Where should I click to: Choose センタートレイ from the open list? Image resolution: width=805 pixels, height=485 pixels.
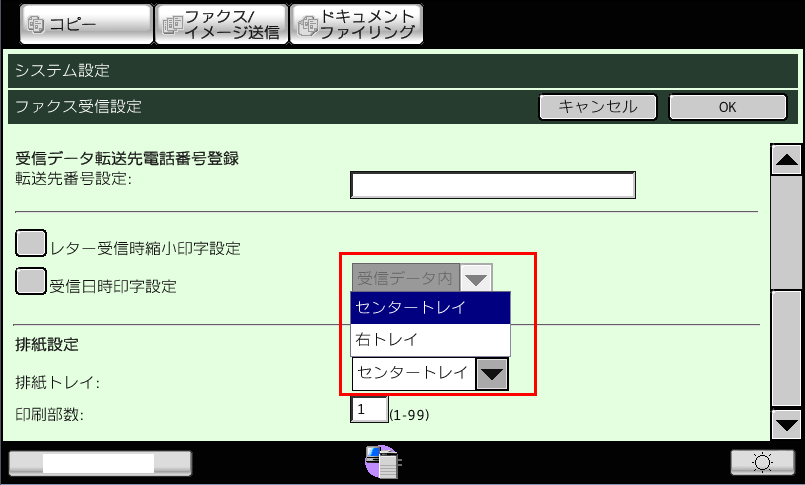coord(430,308)
